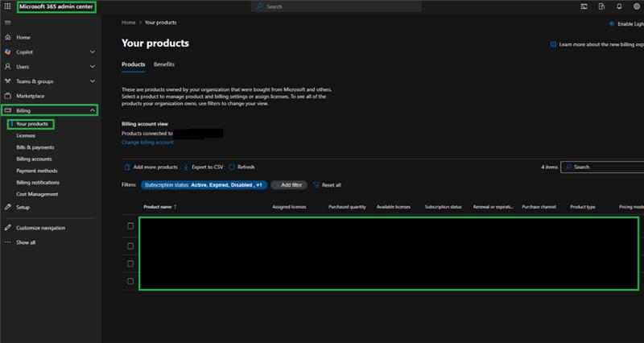Open the notifications bell
The width and height of the screenshot is (644, 343).
pos(619,6)
